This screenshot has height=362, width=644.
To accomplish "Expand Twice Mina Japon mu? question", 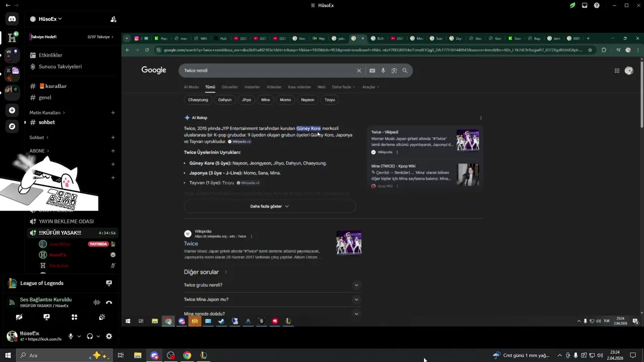I will 272,299.
